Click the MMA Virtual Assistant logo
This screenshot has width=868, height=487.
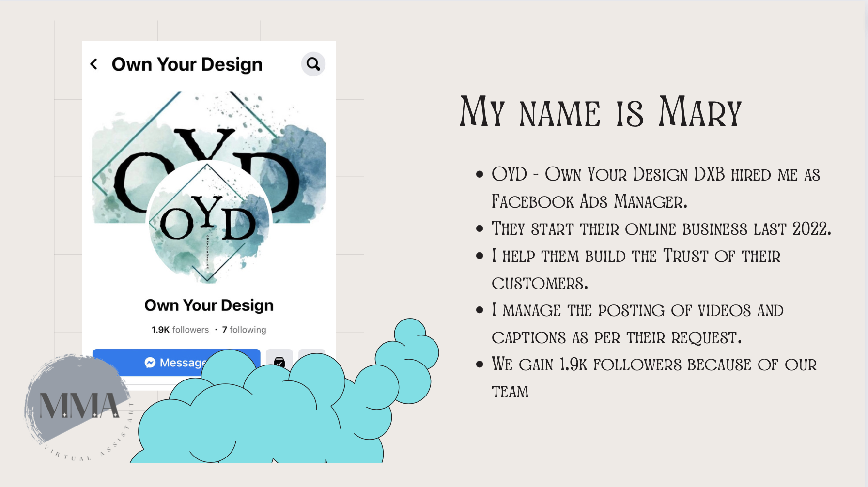[78, 408]
